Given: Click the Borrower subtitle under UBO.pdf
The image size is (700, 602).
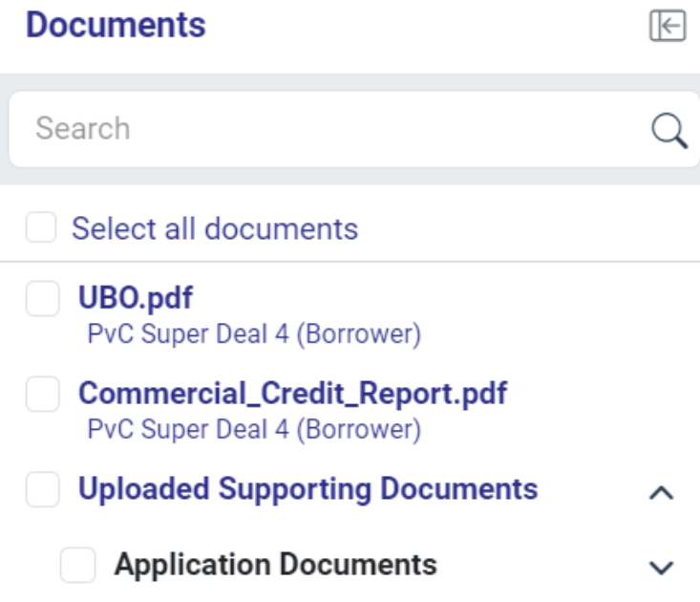Looking at the screenshot, I should [253, 334].
